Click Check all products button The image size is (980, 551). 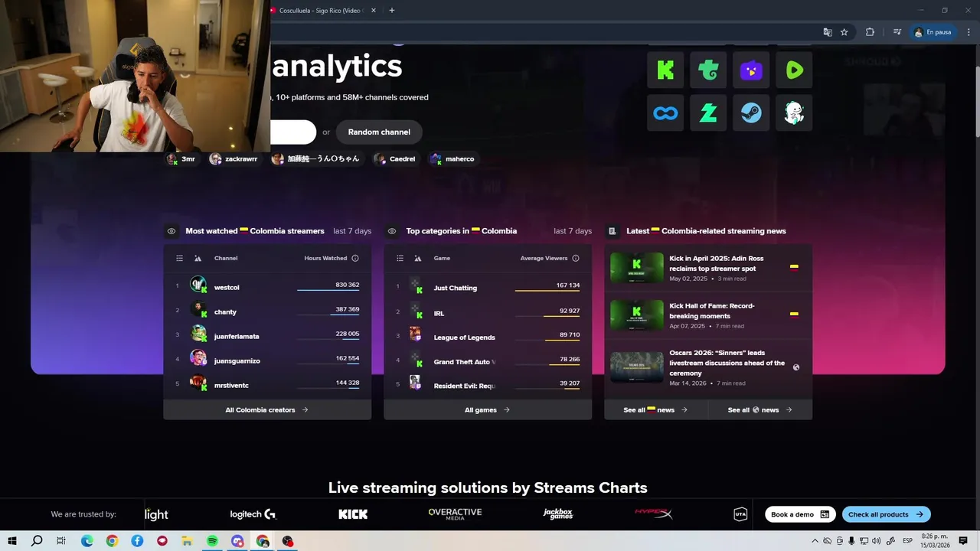[x=886, y=514]
